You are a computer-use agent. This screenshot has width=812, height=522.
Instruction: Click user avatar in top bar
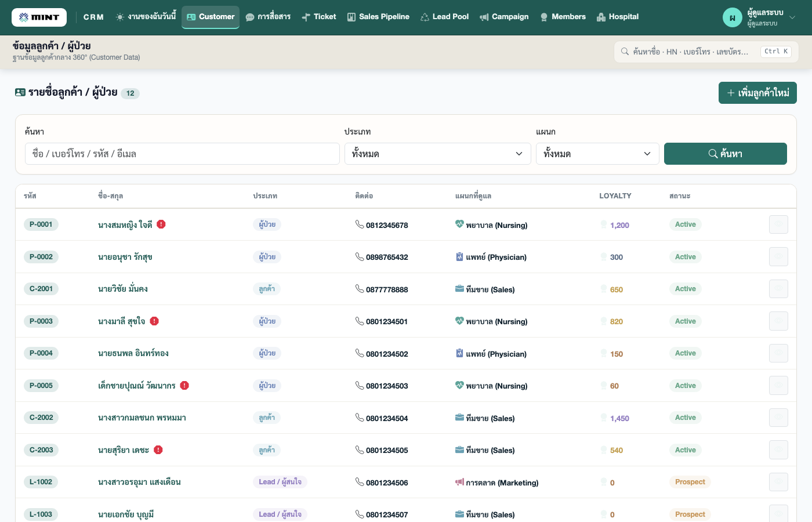click(733, 17)
